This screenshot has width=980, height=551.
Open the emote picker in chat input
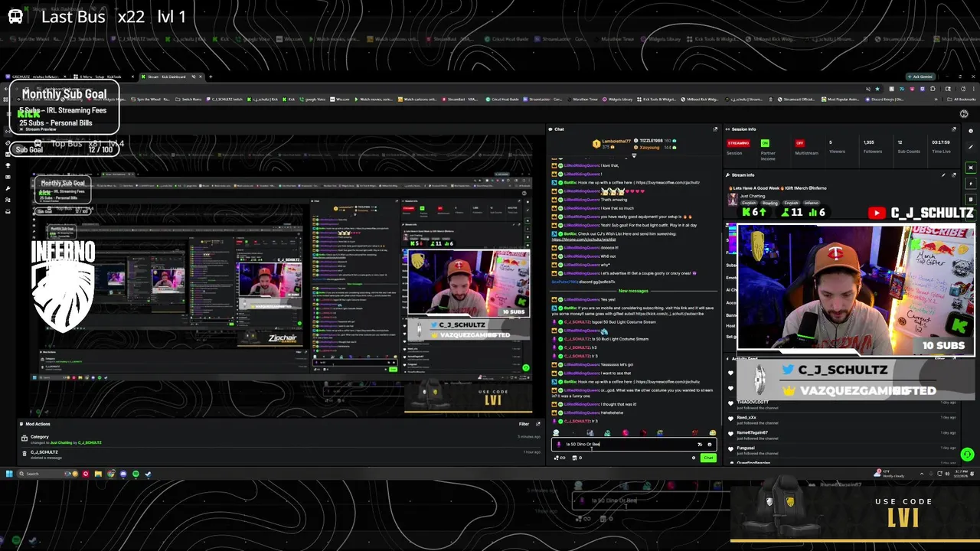[710, 445]
